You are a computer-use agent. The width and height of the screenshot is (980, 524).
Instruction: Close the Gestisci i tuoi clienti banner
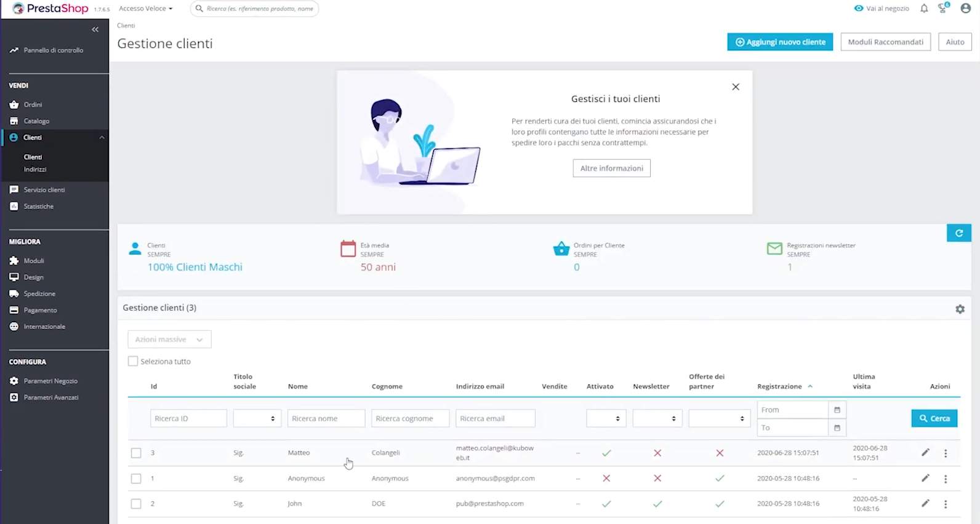click(735, 87)
